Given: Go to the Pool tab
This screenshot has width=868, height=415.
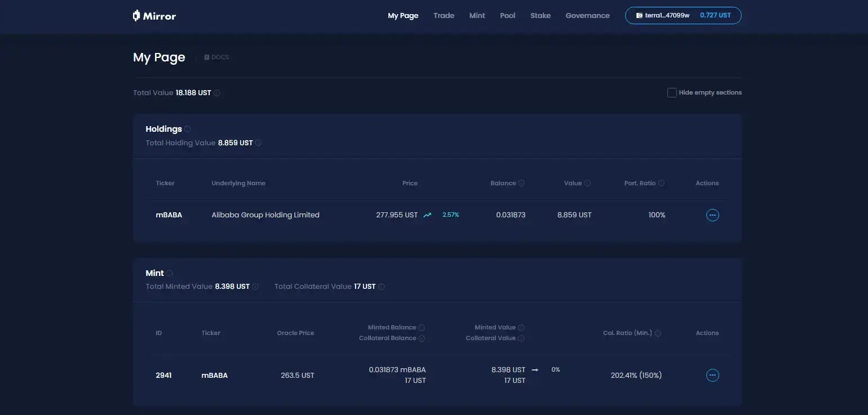Looking at the screenshot, I should click(x=507, y=16).
